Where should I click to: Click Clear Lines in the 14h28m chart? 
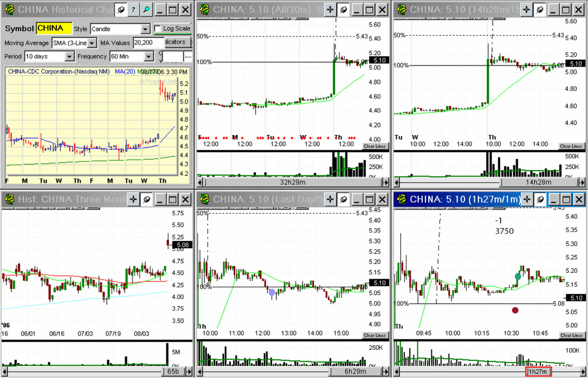coord(571,146)
